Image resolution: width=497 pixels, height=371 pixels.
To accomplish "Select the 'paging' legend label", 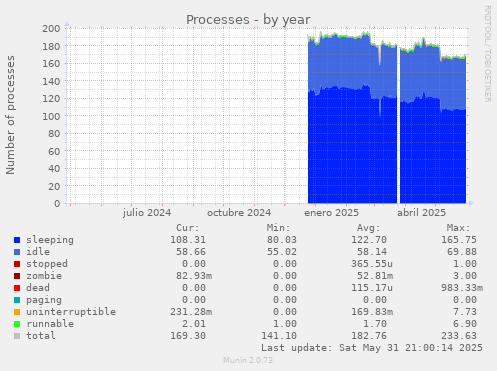I will tap(44, 300).
